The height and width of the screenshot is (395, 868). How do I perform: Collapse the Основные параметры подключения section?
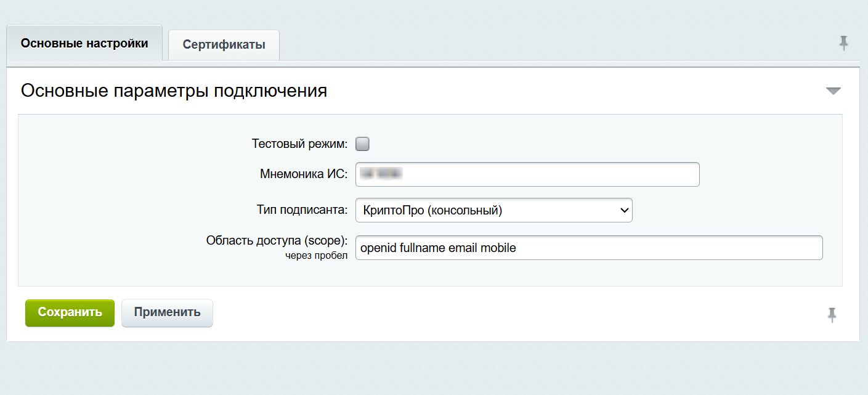tap(833, 91)
